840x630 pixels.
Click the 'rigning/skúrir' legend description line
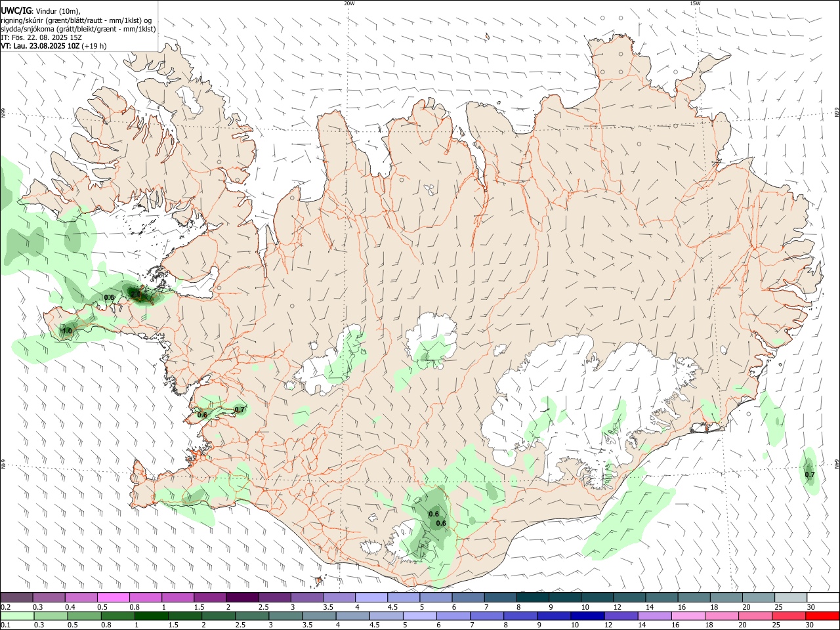(77, 20)
